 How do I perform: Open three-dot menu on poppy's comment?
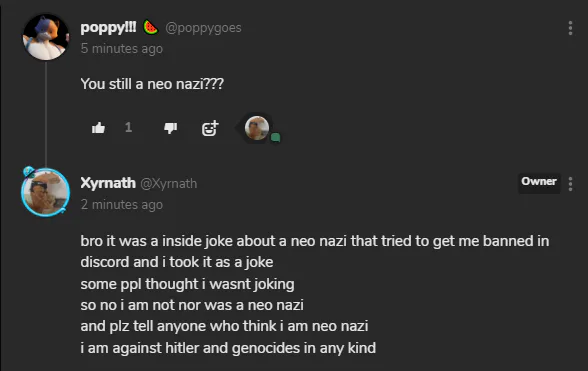570,28
